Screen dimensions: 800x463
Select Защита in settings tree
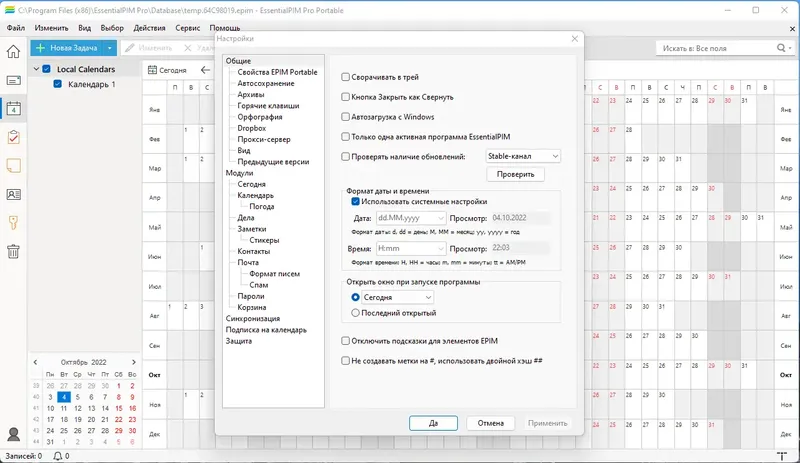pos(239,341)
